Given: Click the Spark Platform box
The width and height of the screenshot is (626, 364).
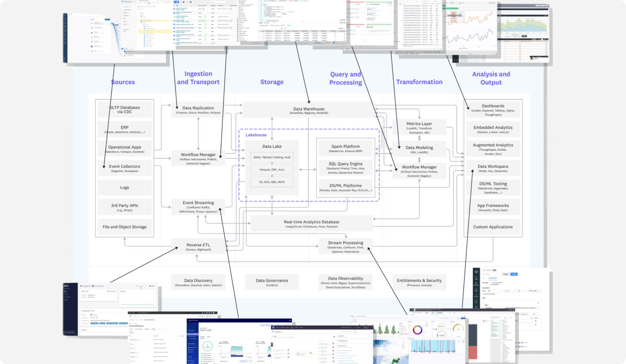Looking at the screenshot, I should point(345,149).
